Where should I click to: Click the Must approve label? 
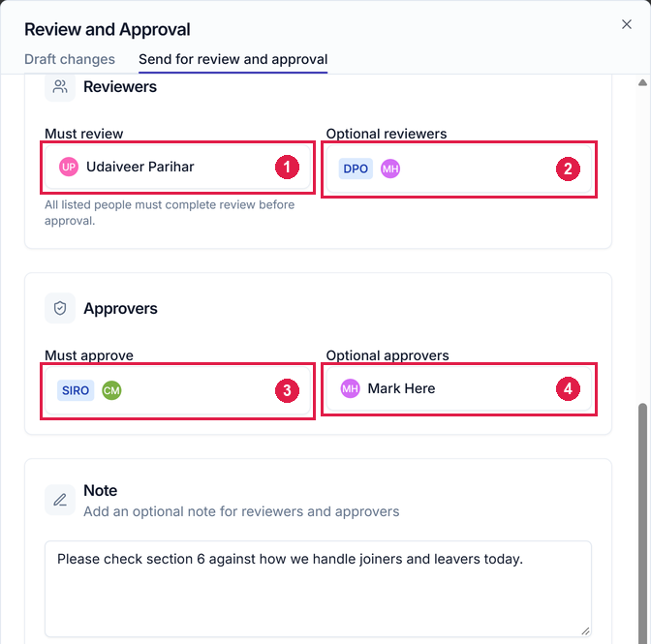(x=89, y=355)
